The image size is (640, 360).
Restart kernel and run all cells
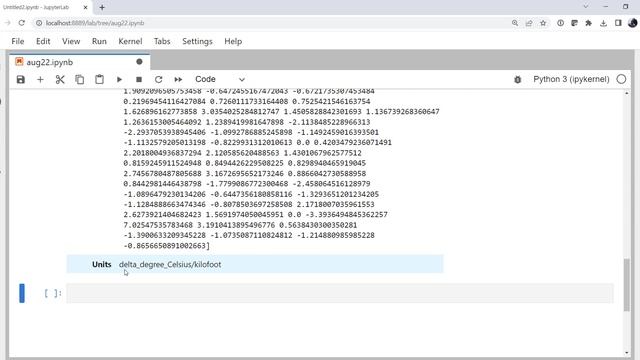point(178,80)
